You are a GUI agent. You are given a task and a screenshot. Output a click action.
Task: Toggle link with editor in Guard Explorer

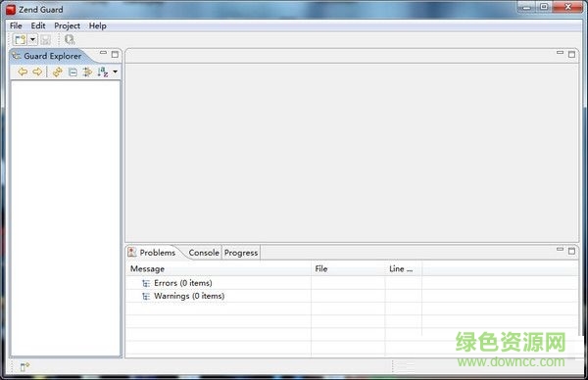[x=87, y=71]
